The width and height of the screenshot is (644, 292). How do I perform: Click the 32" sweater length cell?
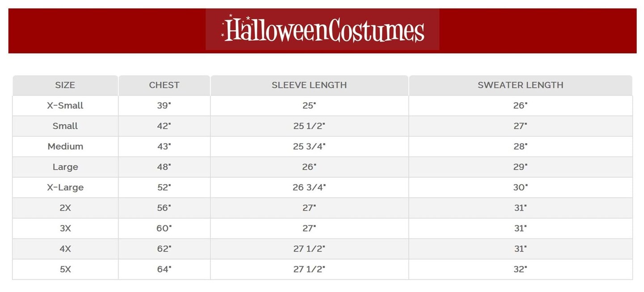[x=520, y=269]
